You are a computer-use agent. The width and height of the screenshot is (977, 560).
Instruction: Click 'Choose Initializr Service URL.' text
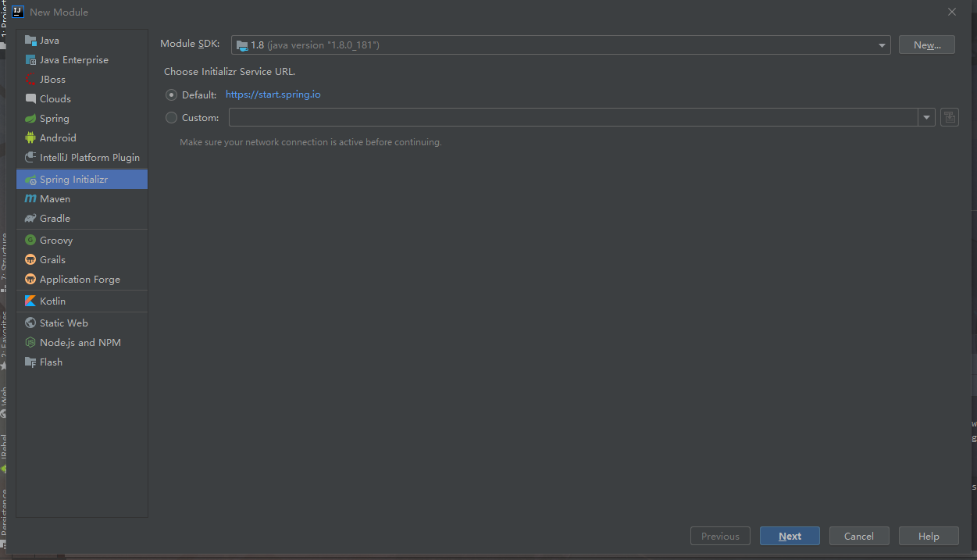(x=230, y=71)
